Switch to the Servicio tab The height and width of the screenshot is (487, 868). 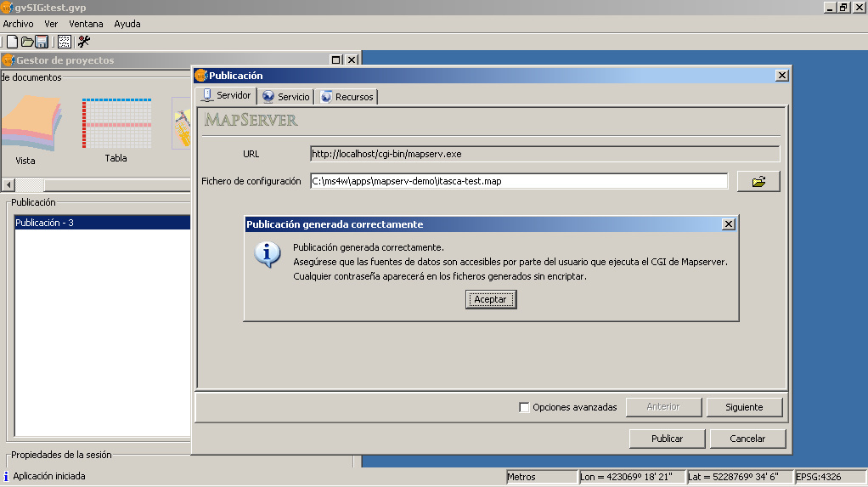(286, 97)
